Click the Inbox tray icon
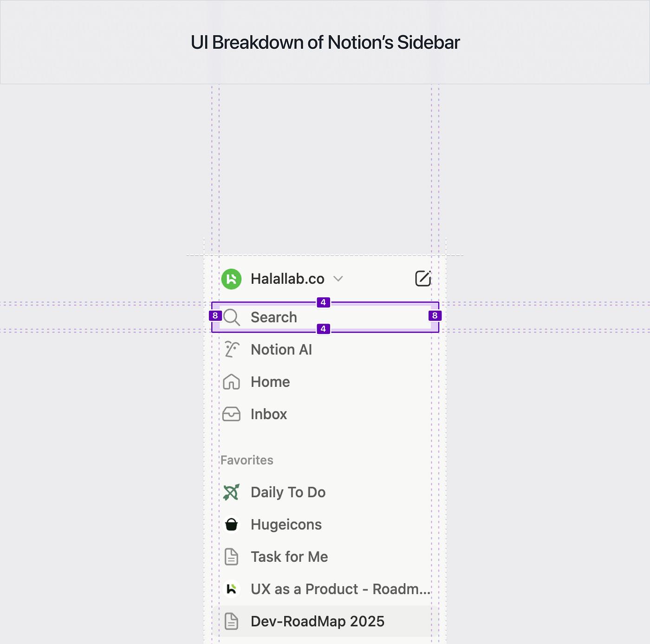Screen dimensions: 650x644 click(231, 414)
